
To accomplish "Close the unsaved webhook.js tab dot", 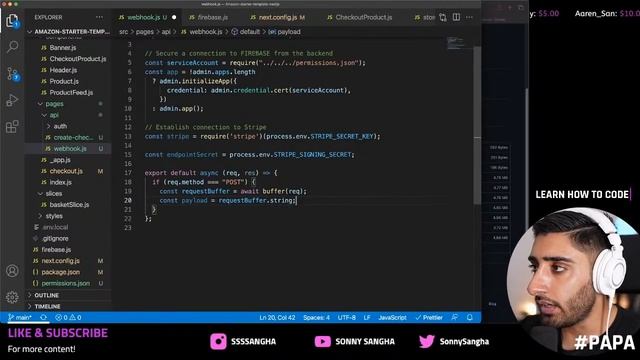I will (174, 18).
